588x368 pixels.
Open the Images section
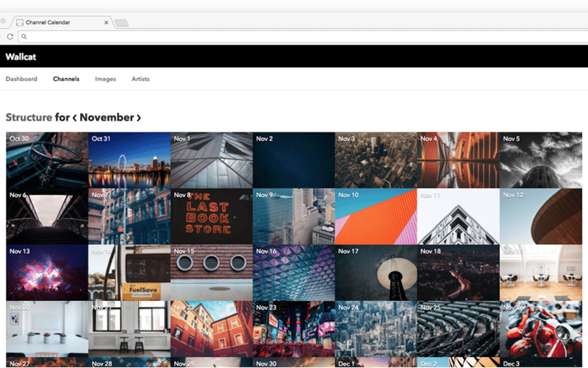(x=105, y=79)
